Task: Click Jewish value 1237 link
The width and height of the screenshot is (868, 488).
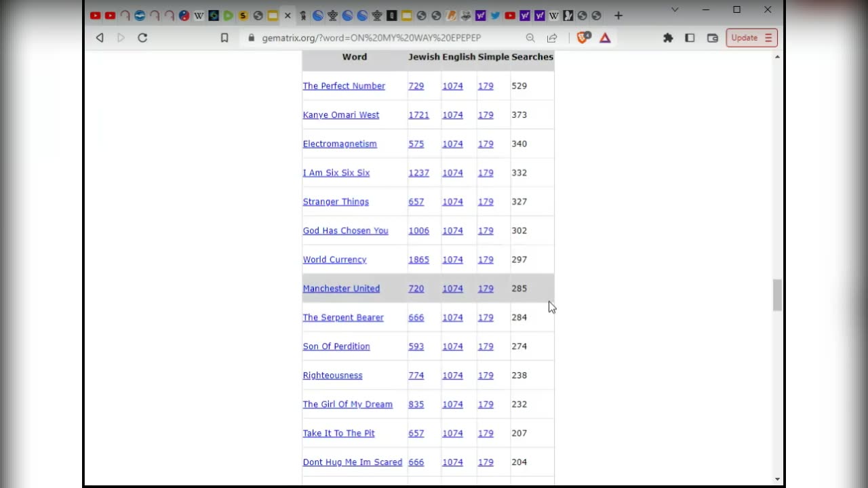Action: (x=418, y=173)
